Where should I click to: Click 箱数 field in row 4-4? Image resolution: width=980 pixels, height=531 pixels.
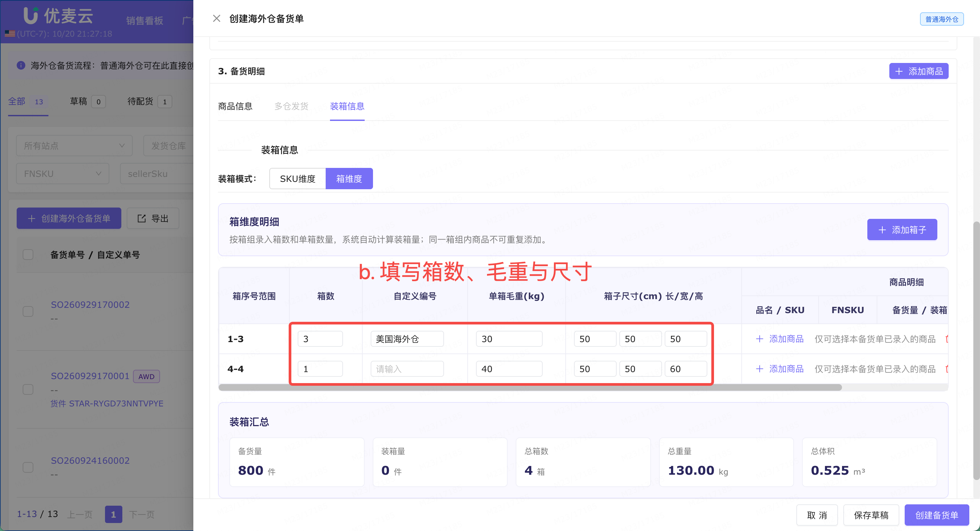[320, 369]
